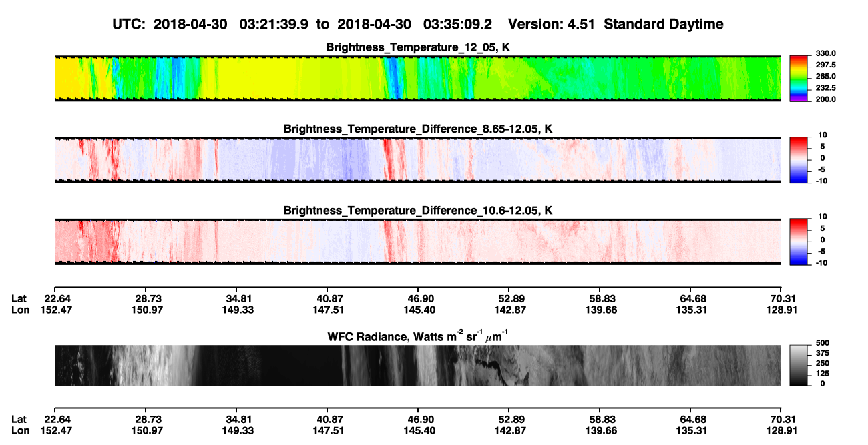Click the 8.65-12.05 difference red-blue colorbar

(799, 159)
